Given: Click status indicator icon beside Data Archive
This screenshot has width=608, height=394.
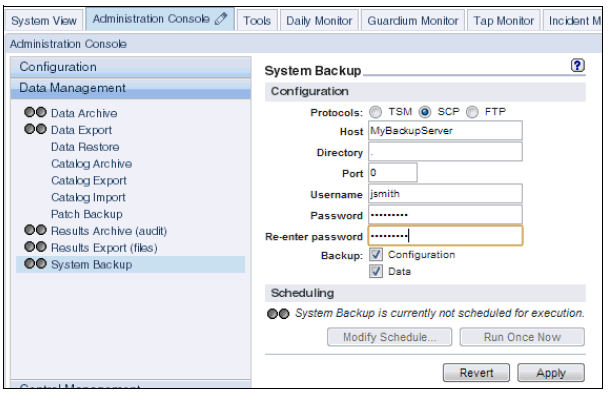Looking at the screenshot, I should pyautogui.click(x=35, y=112).
